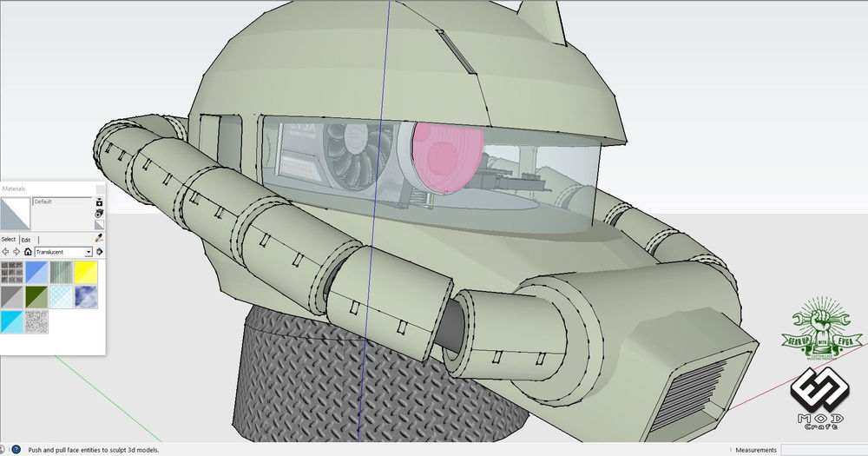This screenshot has width=868, height=456.
Task: Click the sample paint eyedropper icon
Action: (99, 238)
